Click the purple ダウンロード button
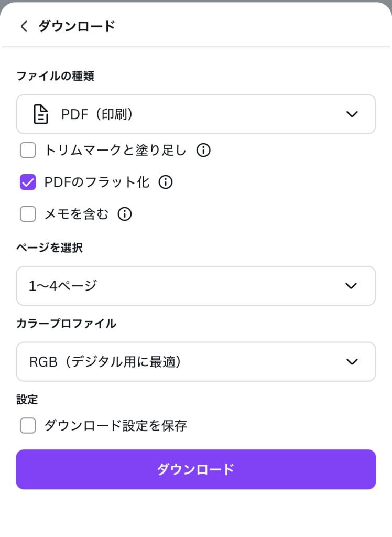The height and width of the screenshot is (537, 392). (196, 469)
